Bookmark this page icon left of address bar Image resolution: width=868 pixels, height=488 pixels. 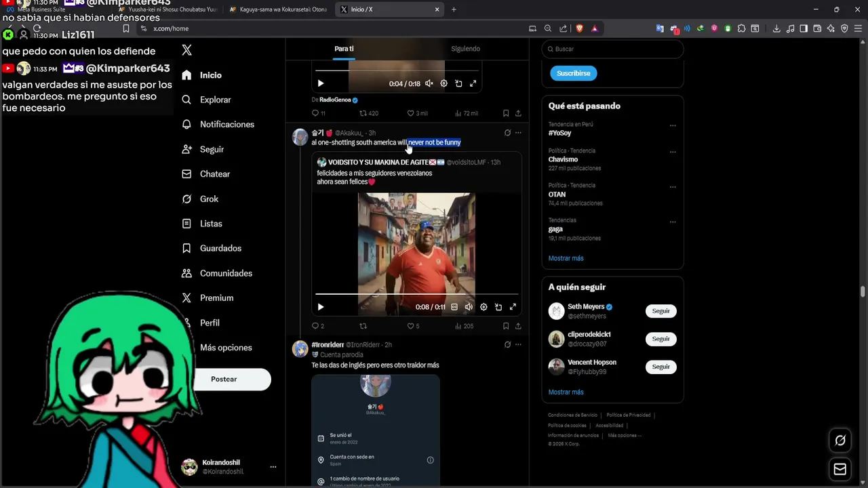pos(125,28)
